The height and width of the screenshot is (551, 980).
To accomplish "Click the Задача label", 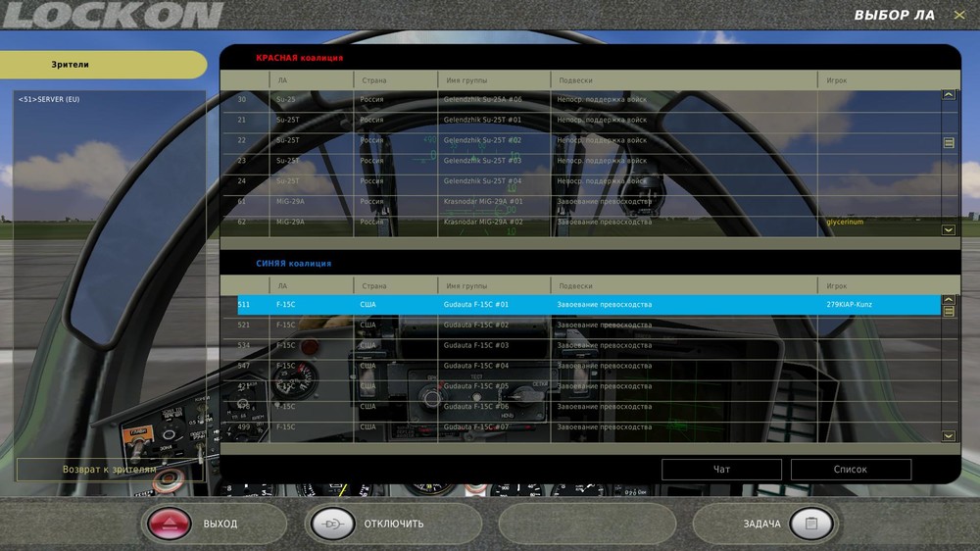I will [761, 525].
